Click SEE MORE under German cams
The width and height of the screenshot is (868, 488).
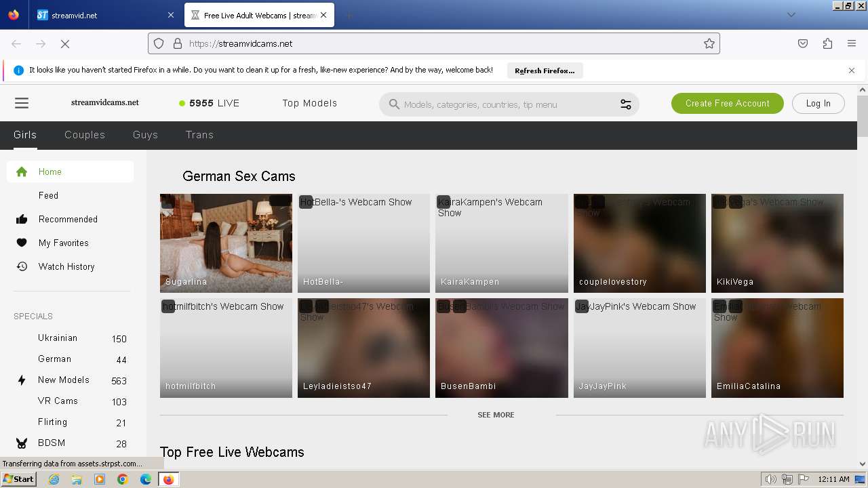point(496,415)
